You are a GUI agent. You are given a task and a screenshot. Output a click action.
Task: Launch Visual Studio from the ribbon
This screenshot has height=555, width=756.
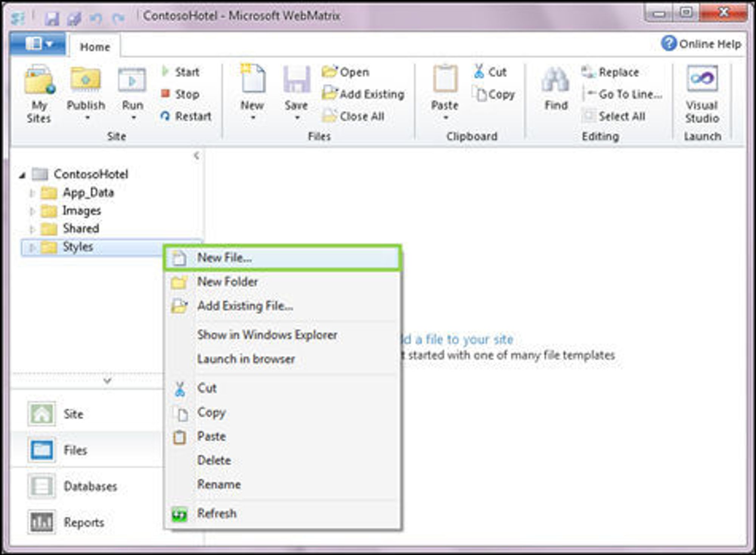click(702, 94)
